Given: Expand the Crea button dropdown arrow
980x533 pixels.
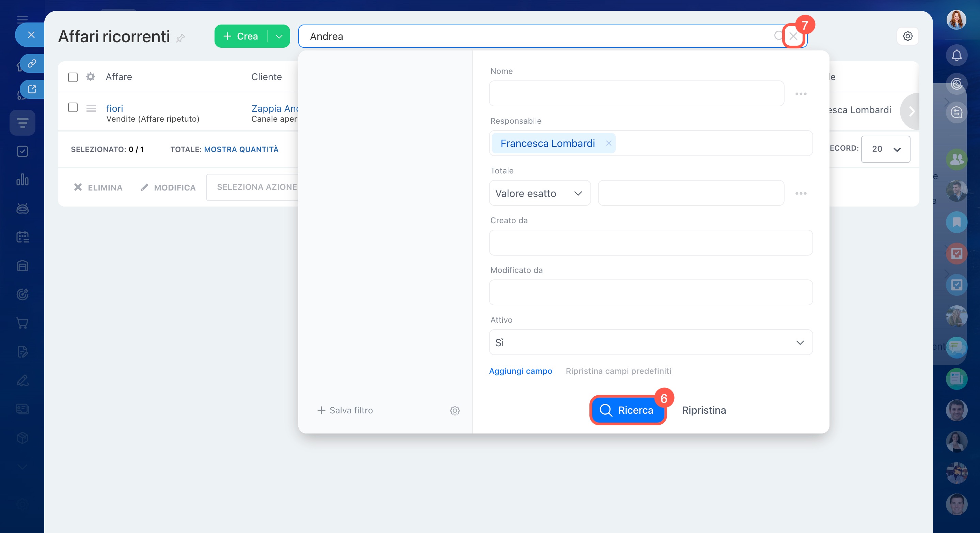Looking at the screenshot, I should tap(279, 36).
